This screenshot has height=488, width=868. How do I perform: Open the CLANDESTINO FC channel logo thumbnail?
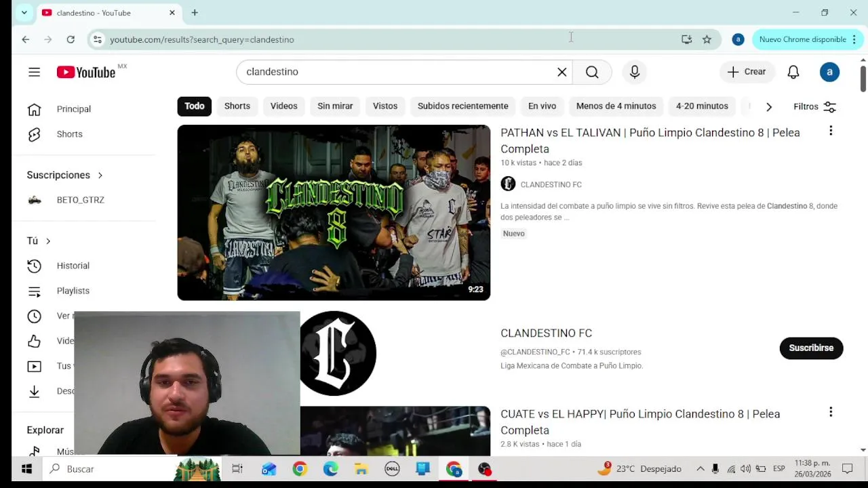tap(338, 353)
